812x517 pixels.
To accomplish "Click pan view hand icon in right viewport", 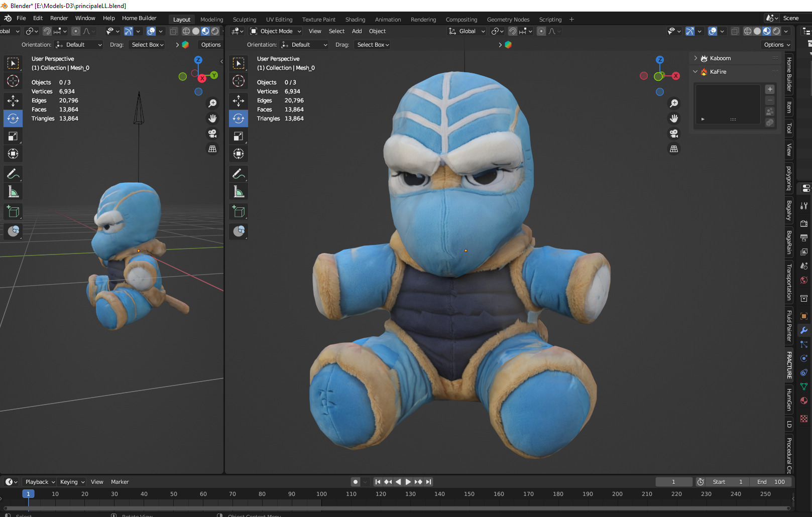I will coord(674,118).
